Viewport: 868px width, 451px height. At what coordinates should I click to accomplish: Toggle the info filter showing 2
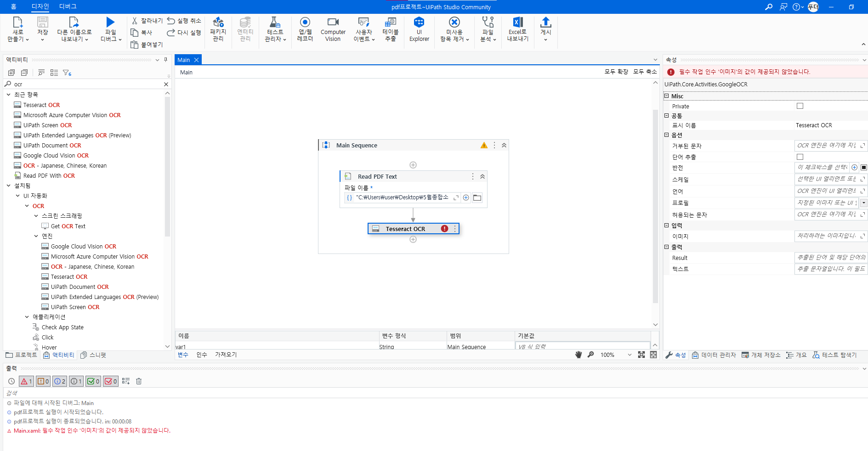point(60,381)
